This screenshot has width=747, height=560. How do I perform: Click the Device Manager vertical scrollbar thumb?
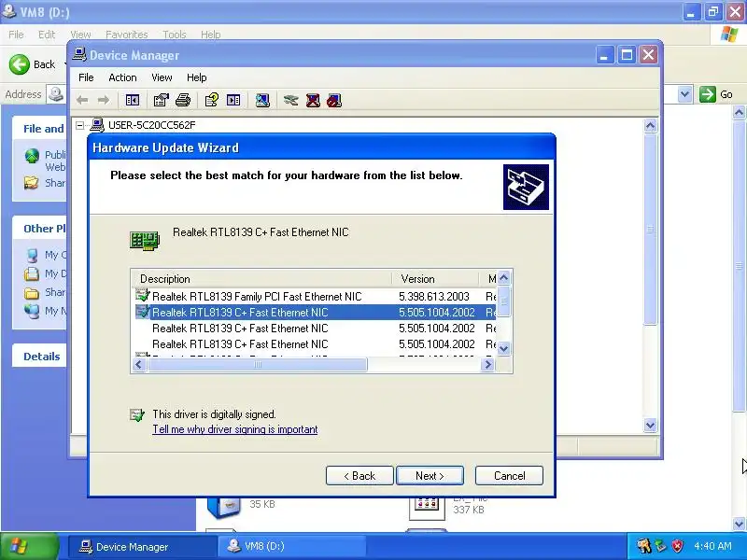click(650, 229)
